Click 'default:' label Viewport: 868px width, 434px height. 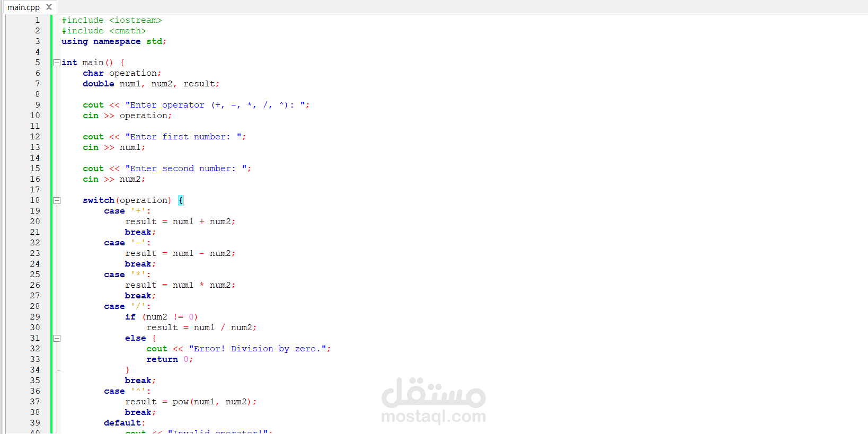point(125,423)
